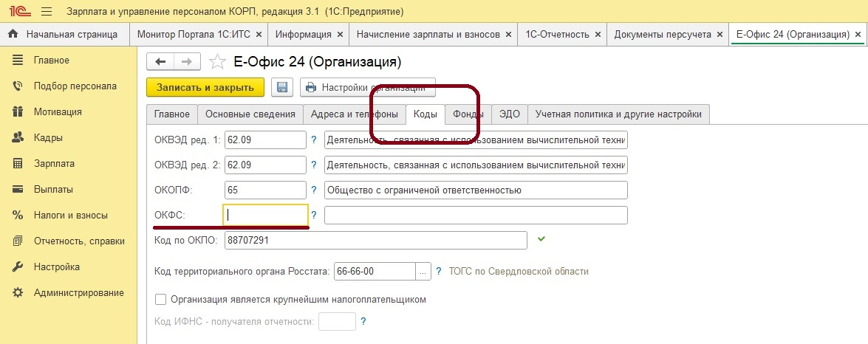Viewport: 868px width, 344px height.
Task: Click Записать и закрыть button
Action: [x=205, y=87]
